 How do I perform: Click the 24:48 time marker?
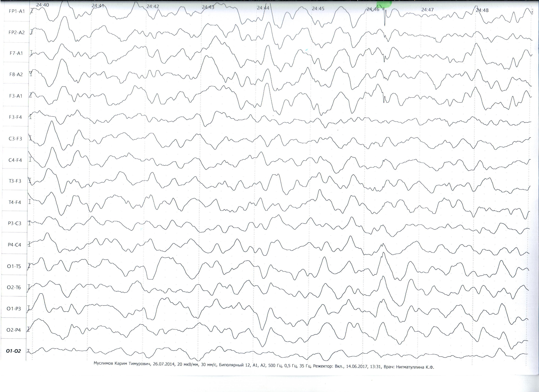tap(482, 10)
